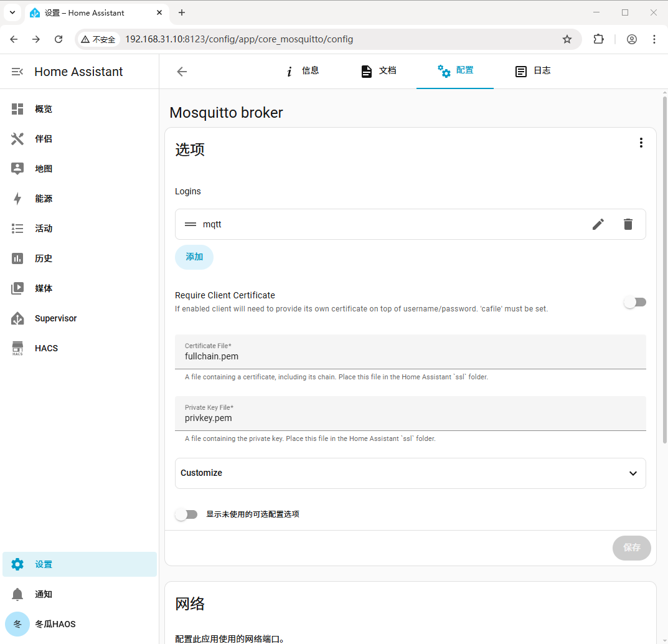Close the Home Assistant browser tab
This screenshot has height=644, width=668.
[159, 13]
